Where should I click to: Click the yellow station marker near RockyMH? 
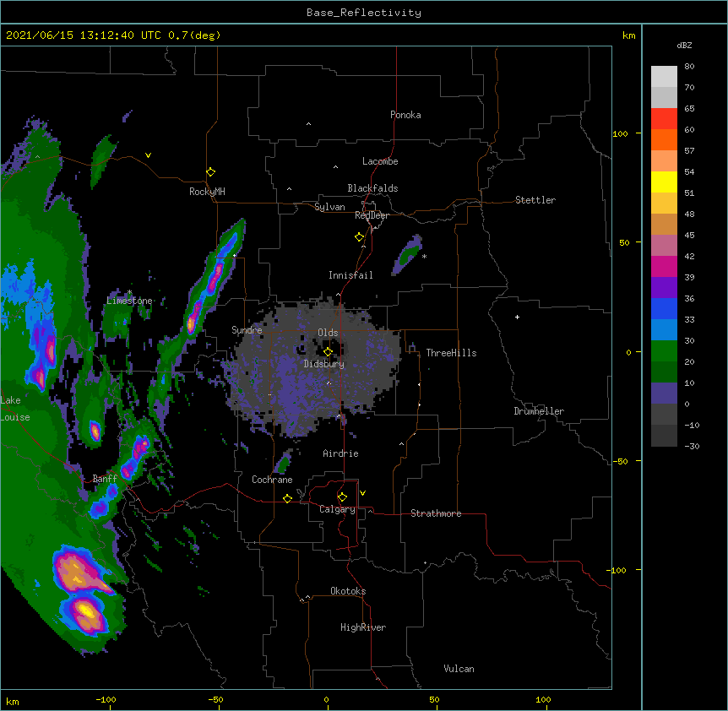point(210,172)
